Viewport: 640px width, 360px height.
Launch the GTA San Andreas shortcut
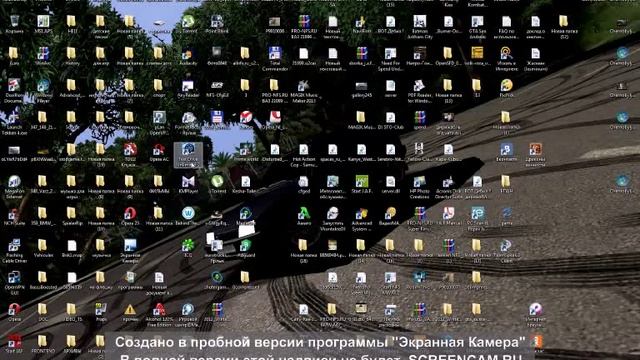coord(477,27)
